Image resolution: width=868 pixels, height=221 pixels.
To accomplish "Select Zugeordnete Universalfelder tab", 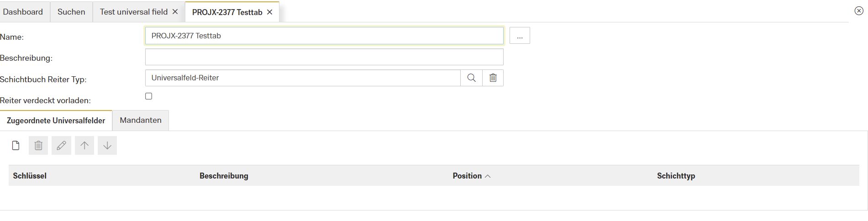I will [56, 121].
